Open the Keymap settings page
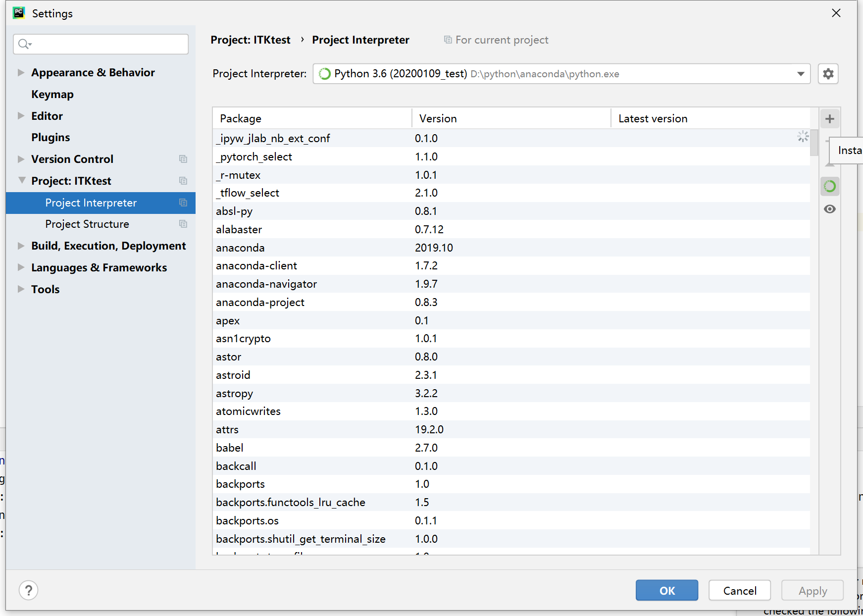Viewport: 863px width, 616px height. tap(52, 94)
